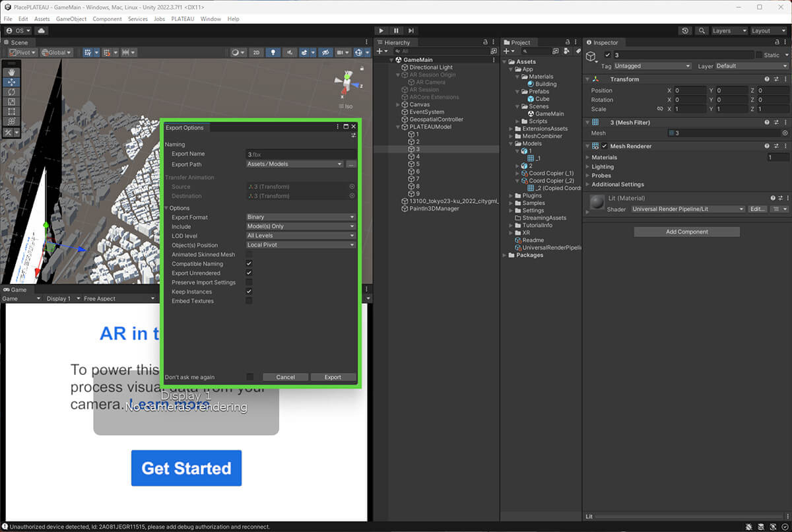Open the Global handle rotation dropdown
This screenshot has width=792, height=532.
point(56,53)
